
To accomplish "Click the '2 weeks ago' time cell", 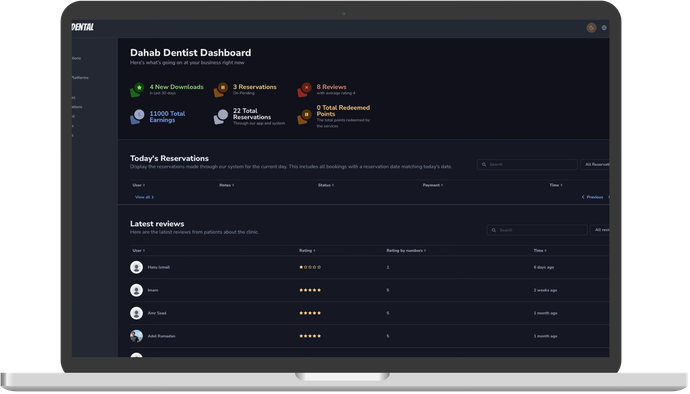I will pyautogui.click(x=546, y=290).
